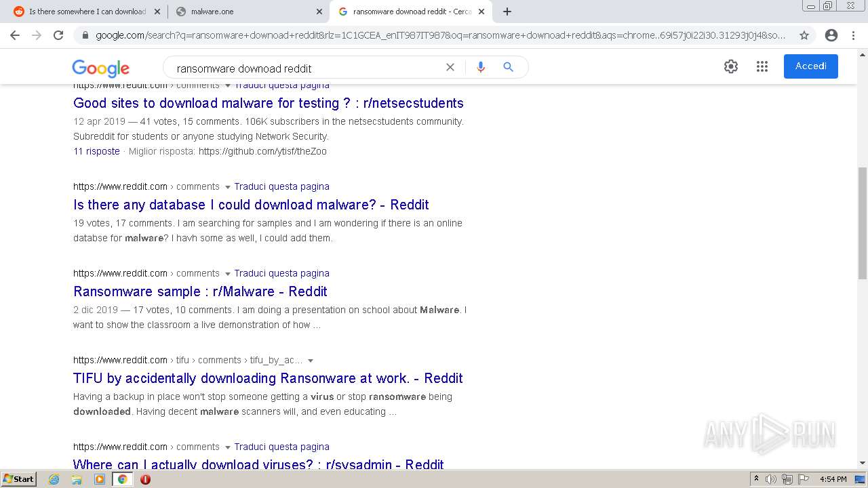This screenshot has height=488, width=868.
Task: Click '11 risposte' link
Action: click(x=96, y=151)
